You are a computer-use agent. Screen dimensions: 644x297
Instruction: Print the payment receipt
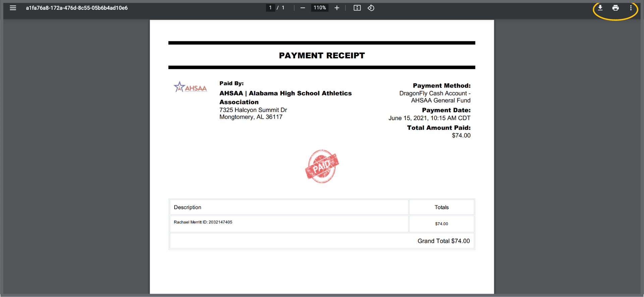click(615, 8)
